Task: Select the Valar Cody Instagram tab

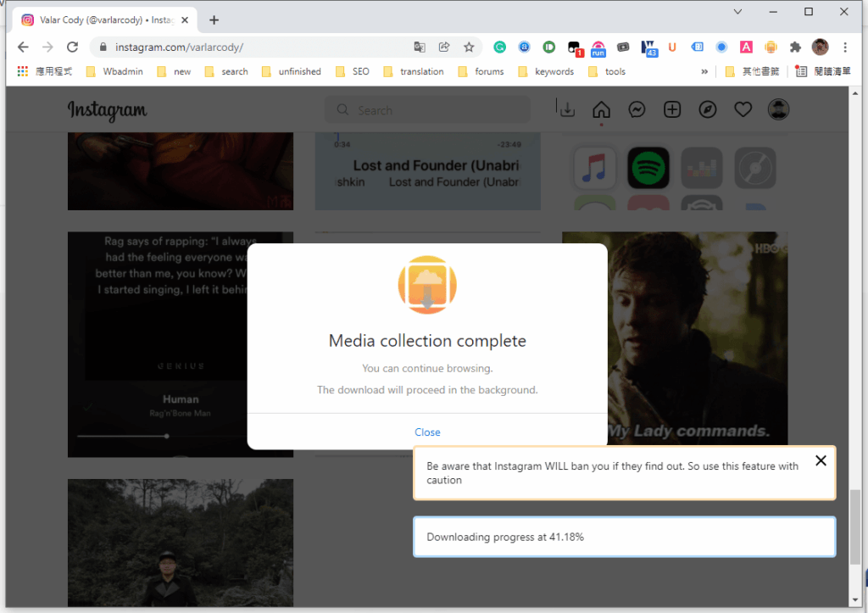Action: tap(105, 20)
